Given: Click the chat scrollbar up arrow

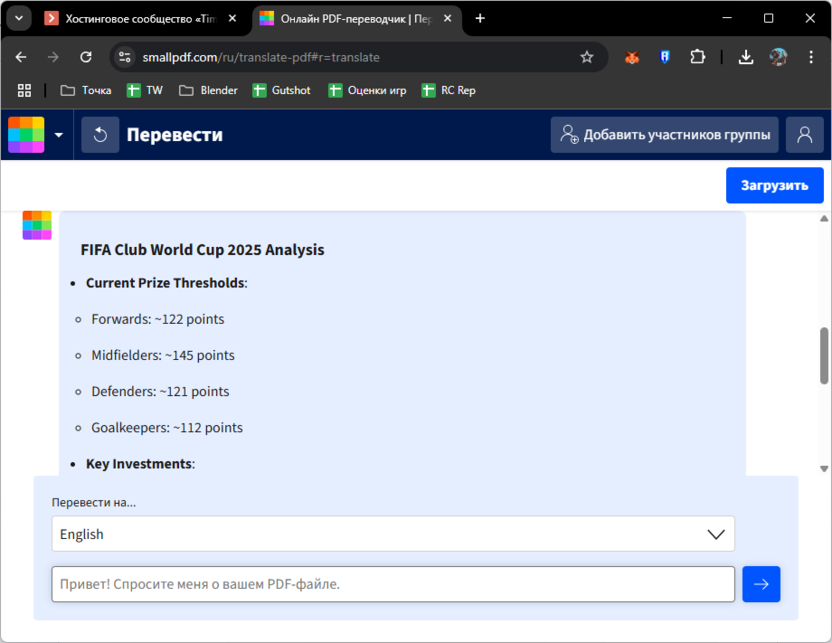Looking at the screenshot, I should point(824,219).
